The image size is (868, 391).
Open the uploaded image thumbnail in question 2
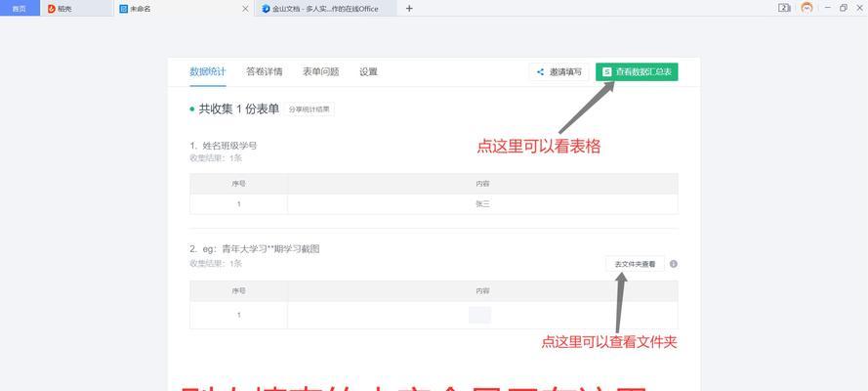tap(480, 315)
